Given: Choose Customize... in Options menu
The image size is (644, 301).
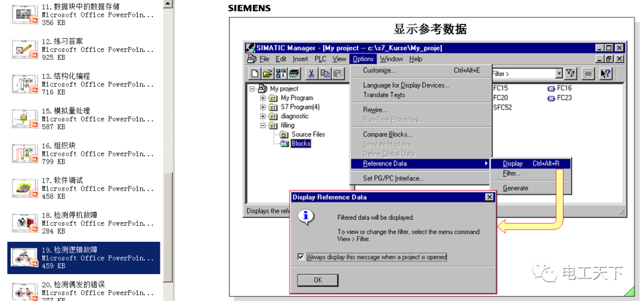Looking at the screenshot, I should click(421, 70).
